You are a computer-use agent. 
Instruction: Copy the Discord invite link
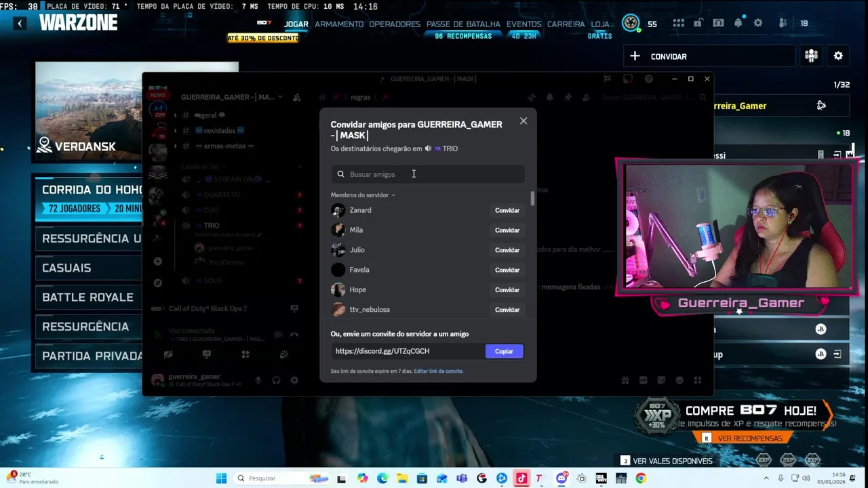[x=504, y=351]
